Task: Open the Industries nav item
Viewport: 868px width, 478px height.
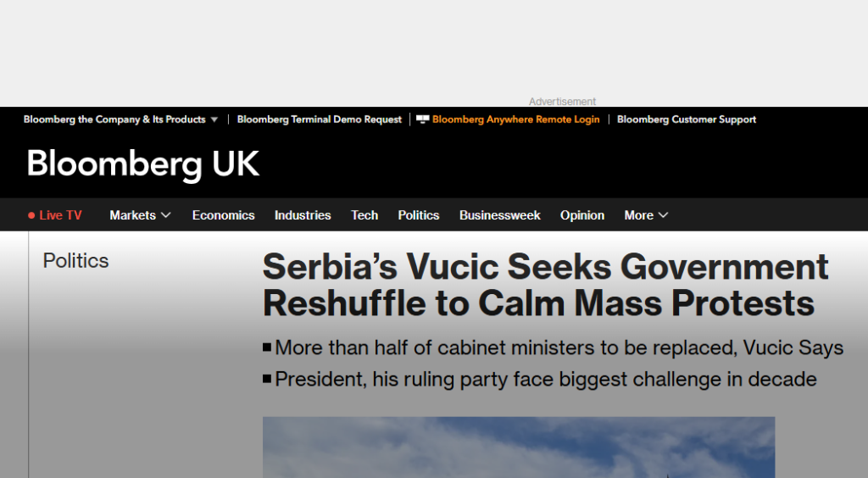Action: 303,215
